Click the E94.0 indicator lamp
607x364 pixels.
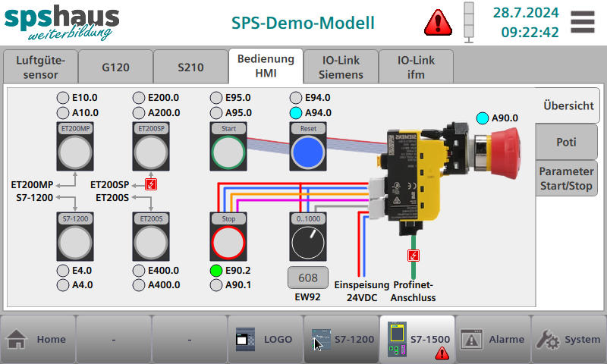point(296,98)
